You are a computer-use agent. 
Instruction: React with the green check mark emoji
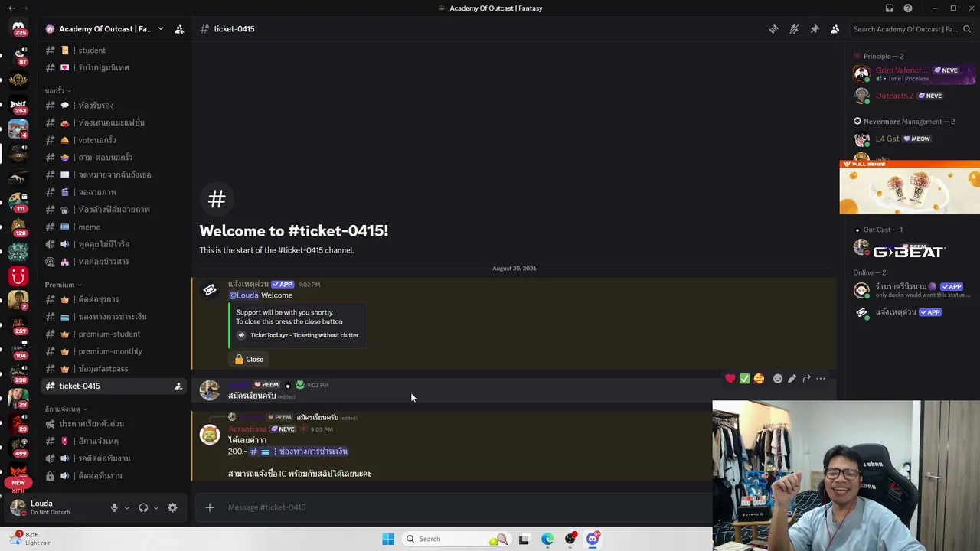pos(744,379)
